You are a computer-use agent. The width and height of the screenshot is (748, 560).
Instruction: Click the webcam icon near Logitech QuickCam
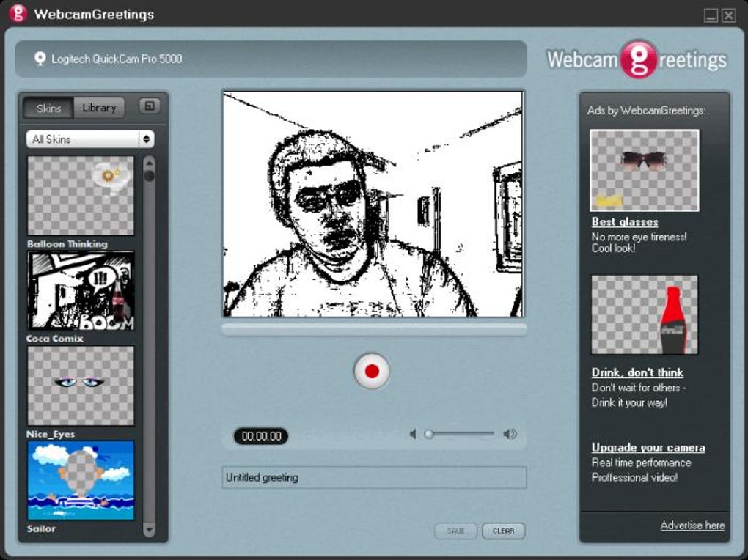coord(40,59)
